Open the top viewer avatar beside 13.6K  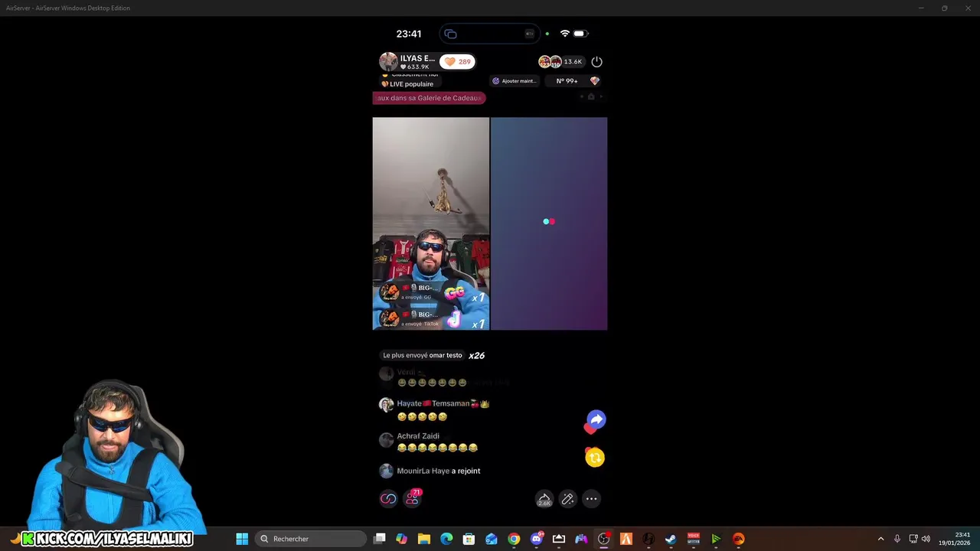(x=544, y=61)
